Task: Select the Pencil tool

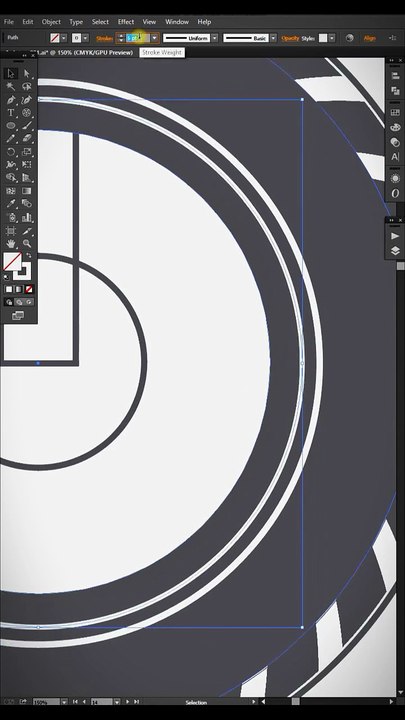Action: click(11, 138)
